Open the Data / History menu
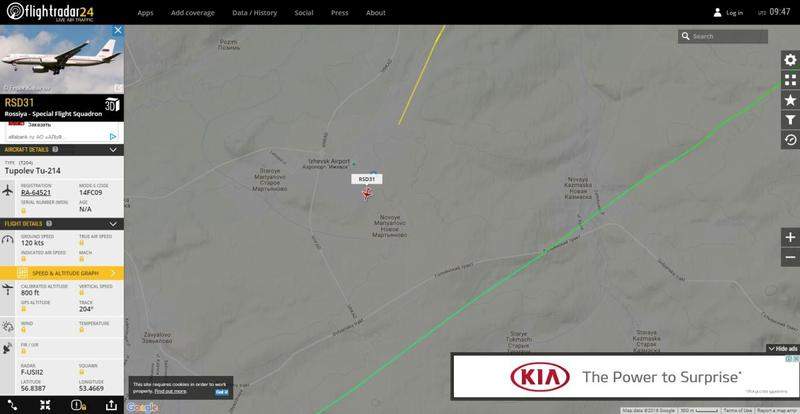Viewport: 800px width, 414px height. 255,13
